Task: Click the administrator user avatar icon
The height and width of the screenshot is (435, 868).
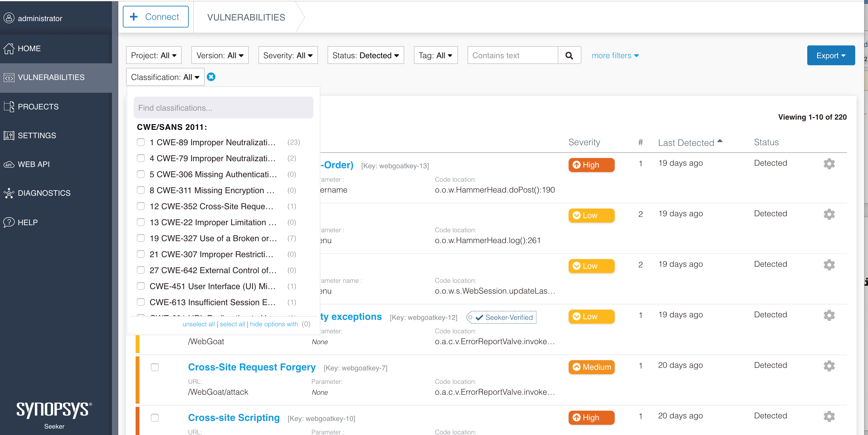Action: pyautogui.click(x=9, y=18)
